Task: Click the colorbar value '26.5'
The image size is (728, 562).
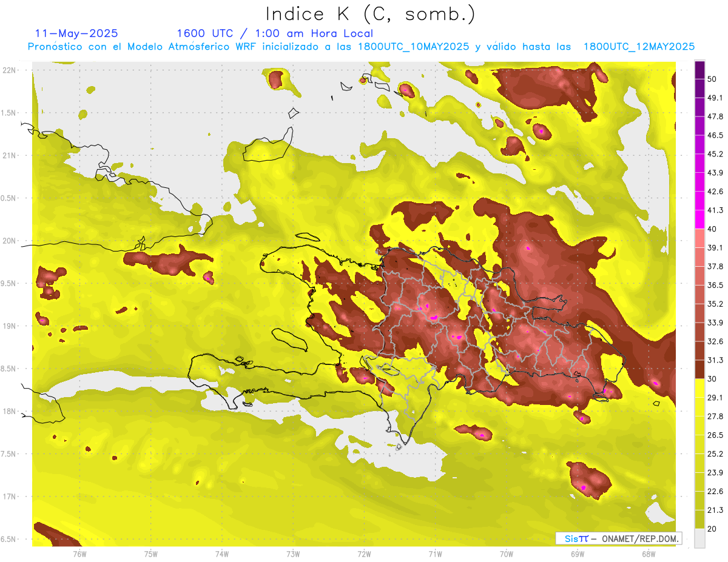Action: click(x=716, y=435)
